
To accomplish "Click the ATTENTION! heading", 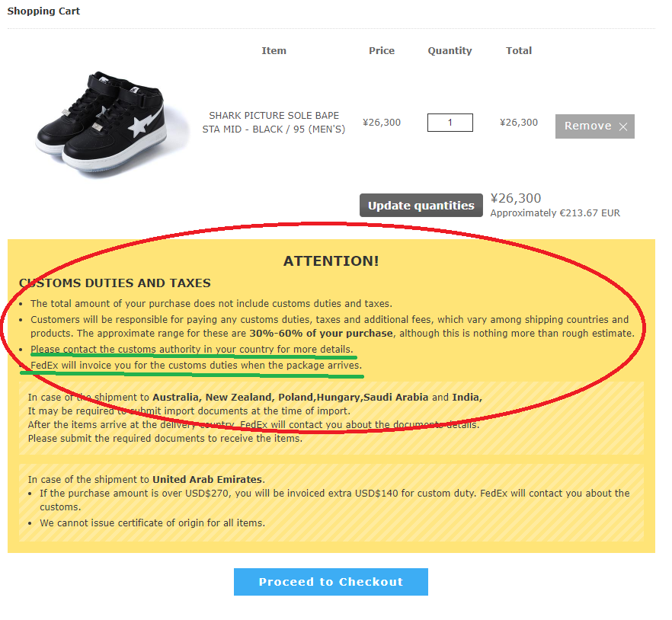I will point(331,261).
